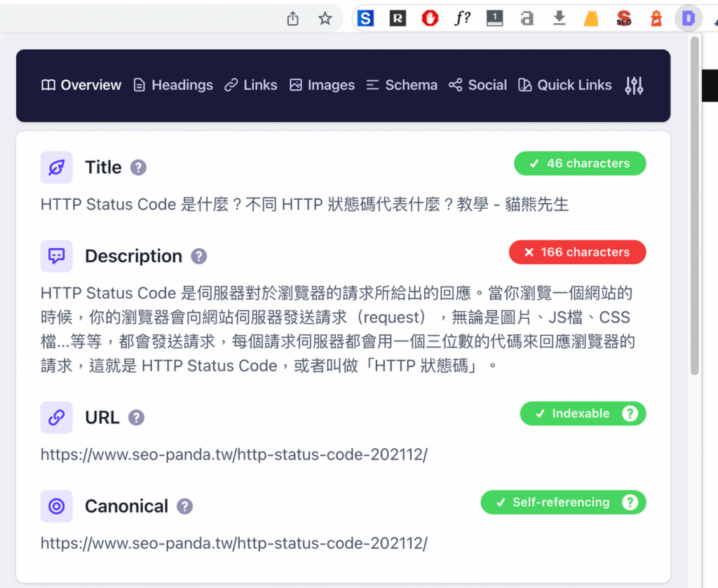The image size is (718, 588).
Task: Click the Indexable green badge
Action: pos(583,413)
